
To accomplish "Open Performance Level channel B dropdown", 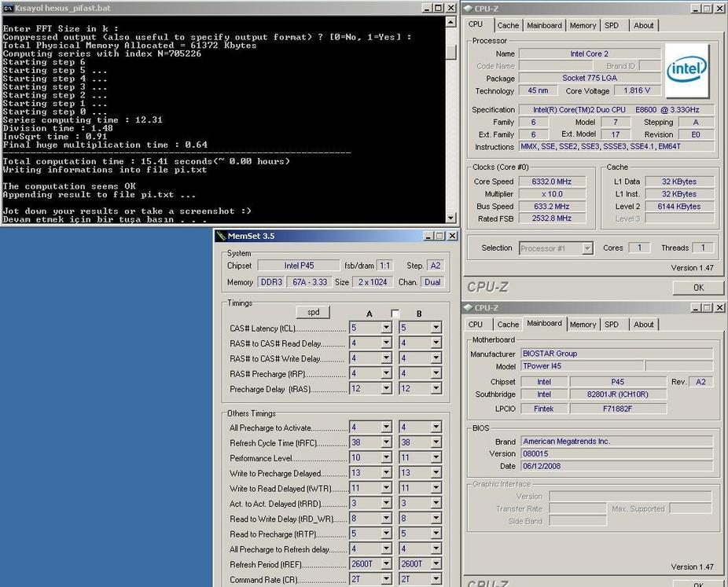I will 436,457.
